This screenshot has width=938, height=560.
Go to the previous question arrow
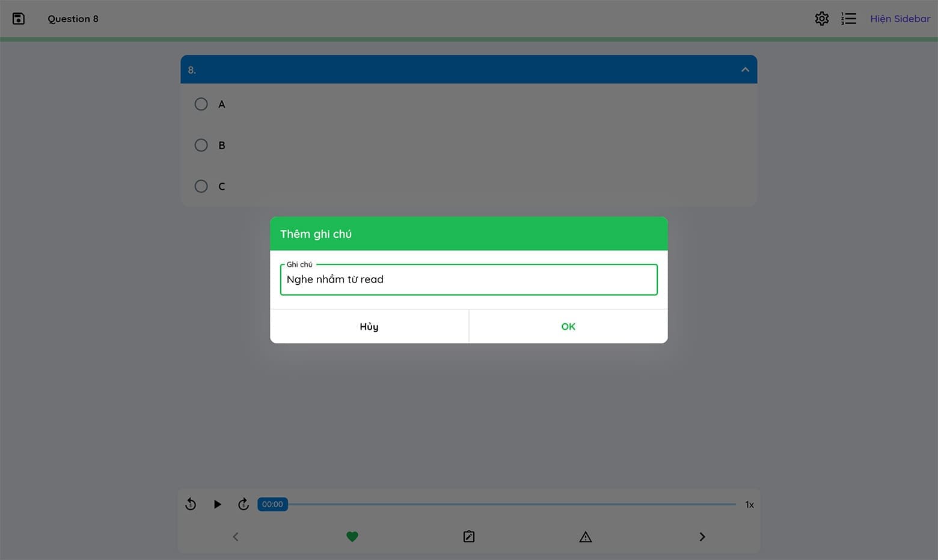click(x=236, y=537)
